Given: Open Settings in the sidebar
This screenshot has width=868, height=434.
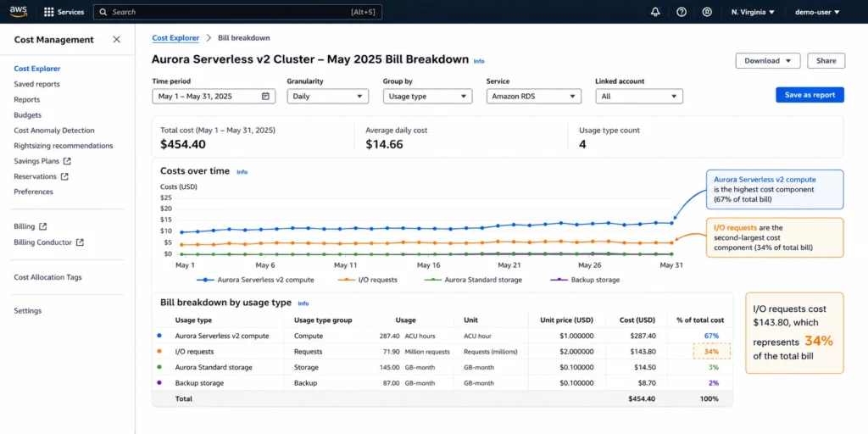Looking at the screenshot, I should pyautogui.click(x=28, y=311).
